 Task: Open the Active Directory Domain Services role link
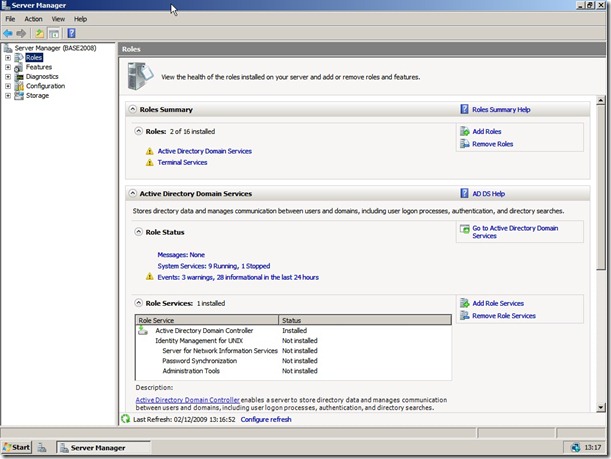(205, 151)
